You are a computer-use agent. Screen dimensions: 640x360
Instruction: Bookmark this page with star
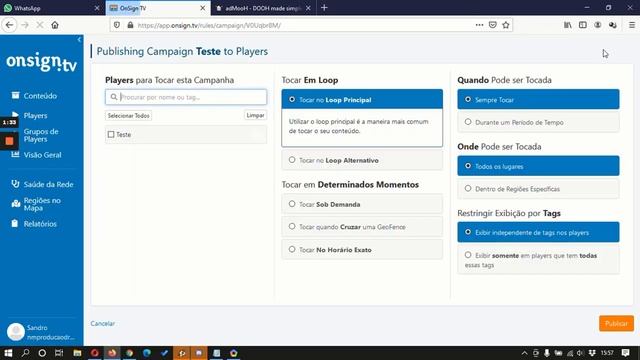pos(506,25)
